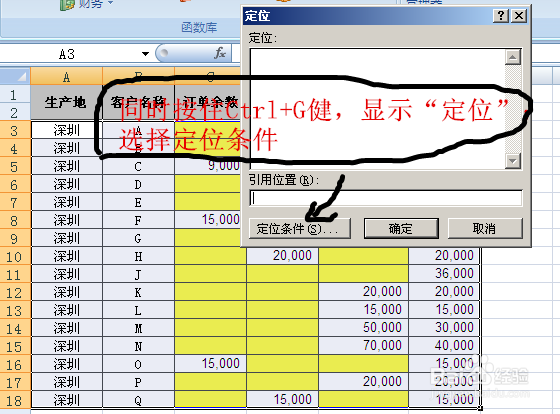560x414 pixels.
Task: Click the 30,000 cell in row 14
Action: point(444,328)
